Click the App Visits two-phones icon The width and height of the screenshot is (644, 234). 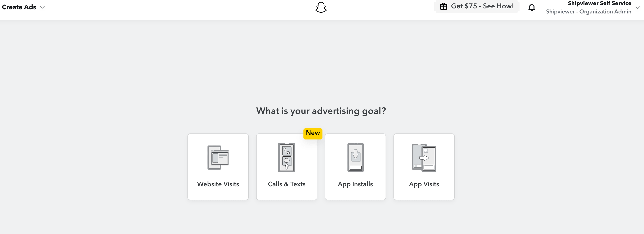pos(424,158)
